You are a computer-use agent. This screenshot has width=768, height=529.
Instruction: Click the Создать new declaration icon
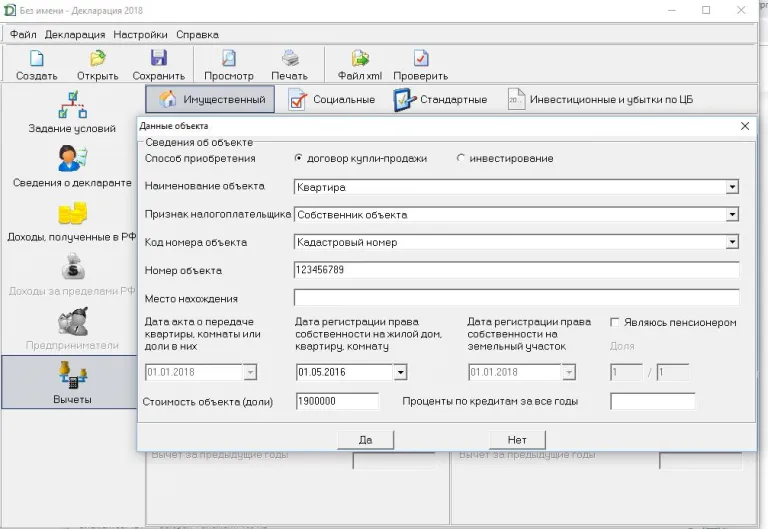click(36, 59)
